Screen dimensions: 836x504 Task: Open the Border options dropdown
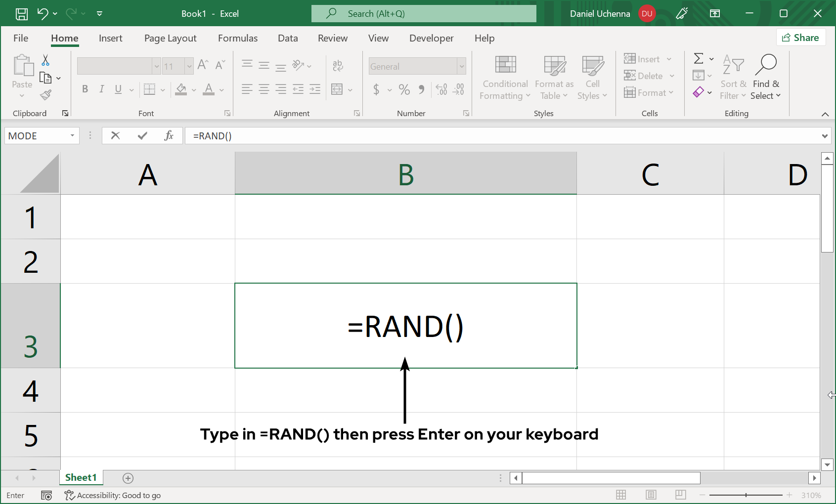163,89
